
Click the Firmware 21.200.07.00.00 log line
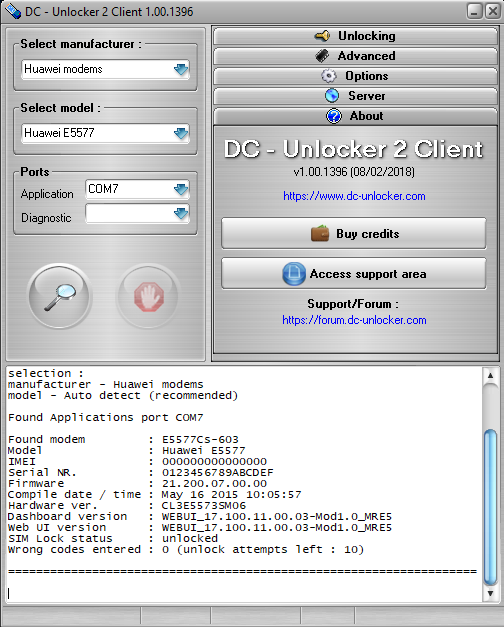click(x=137, y=483)
